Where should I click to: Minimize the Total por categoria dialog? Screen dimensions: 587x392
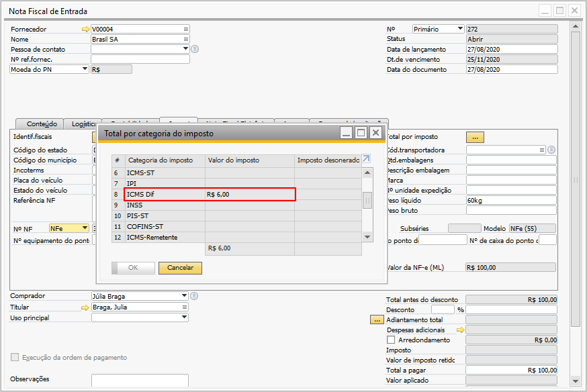(x=347, y=132)
